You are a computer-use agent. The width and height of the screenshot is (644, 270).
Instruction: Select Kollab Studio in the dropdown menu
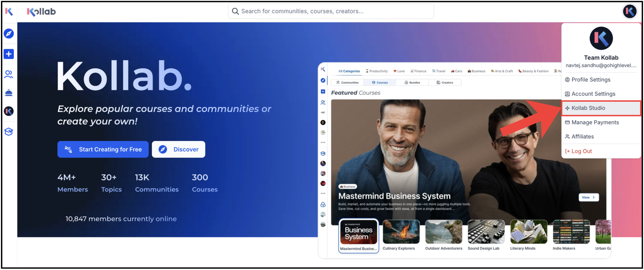588,108
